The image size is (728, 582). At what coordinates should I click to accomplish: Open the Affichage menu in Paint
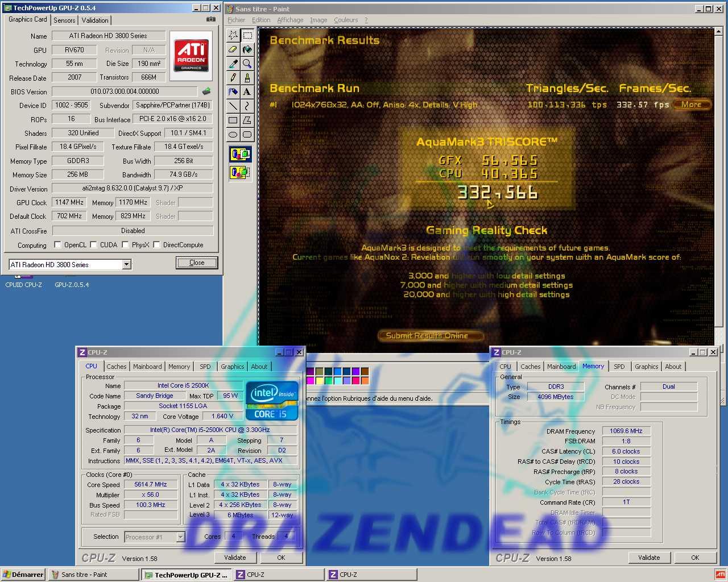click(290, 20)
